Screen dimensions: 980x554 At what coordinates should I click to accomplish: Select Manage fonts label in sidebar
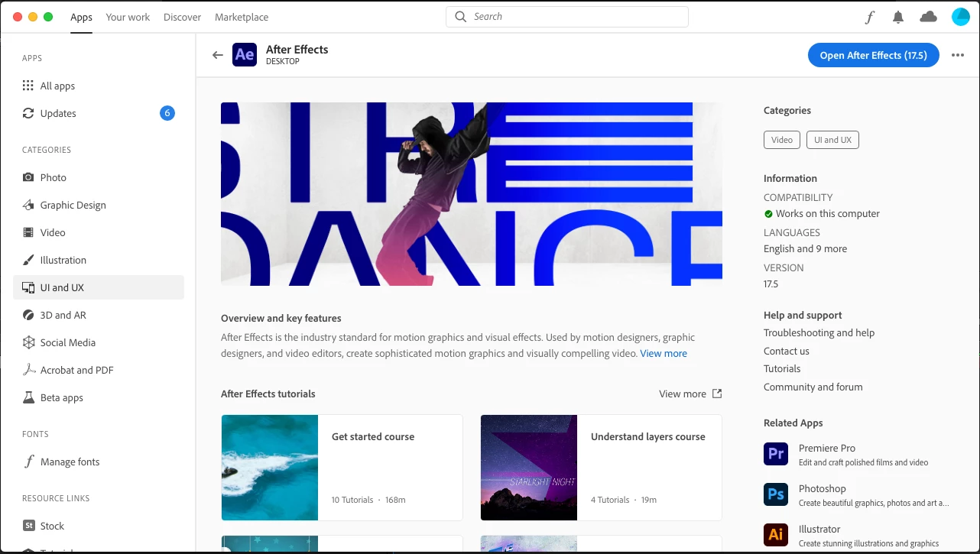pyautogui.click(x=70, y=462)
